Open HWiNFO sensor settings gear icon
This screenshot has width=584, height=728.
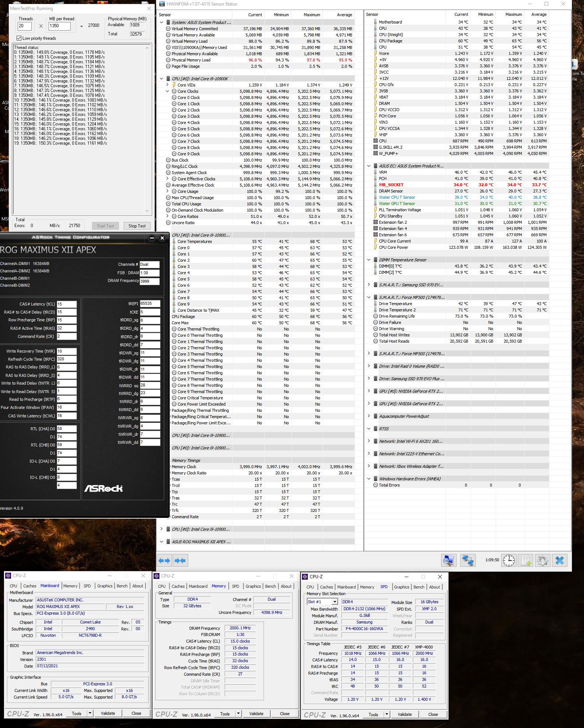(543, 560)
